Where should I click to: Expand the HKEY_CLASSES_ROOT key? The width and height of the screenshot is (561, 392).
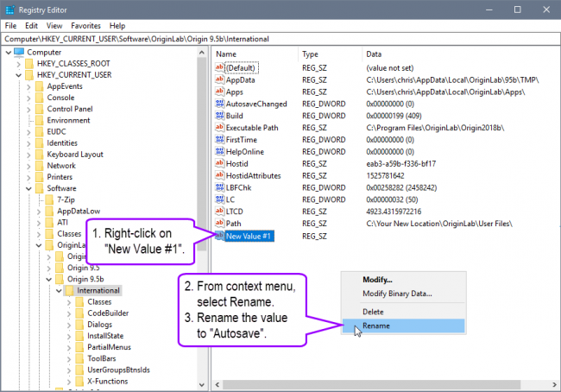click(18, 64)
